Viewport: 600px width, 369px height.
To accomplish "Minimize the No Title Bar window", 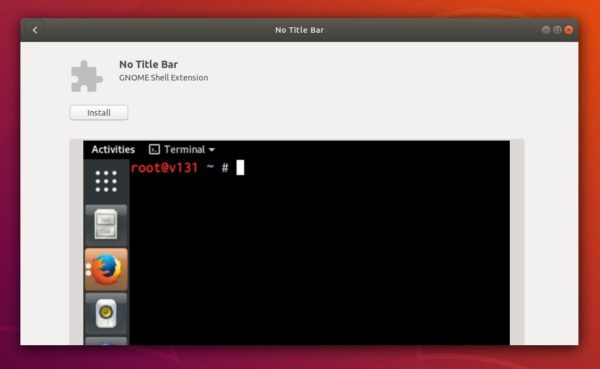I will point(546,30).
